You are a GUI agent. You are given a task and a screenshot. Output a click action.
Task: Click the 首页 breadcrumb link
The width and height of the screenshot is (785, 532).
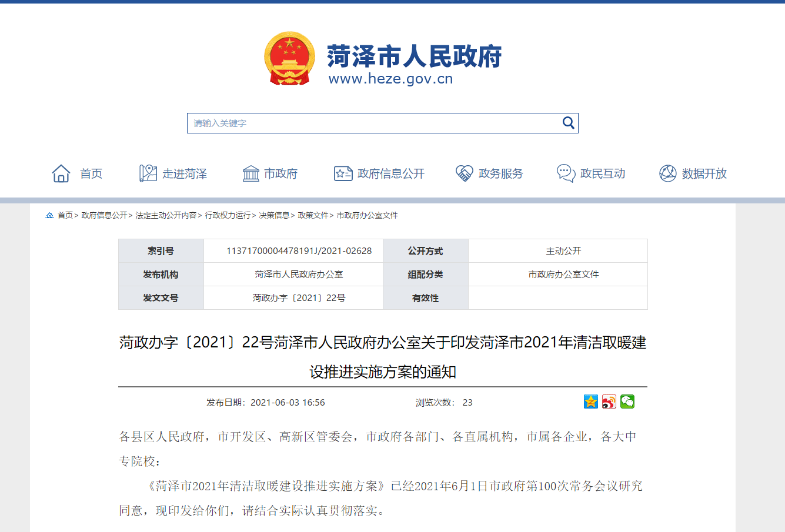point(65,215)
